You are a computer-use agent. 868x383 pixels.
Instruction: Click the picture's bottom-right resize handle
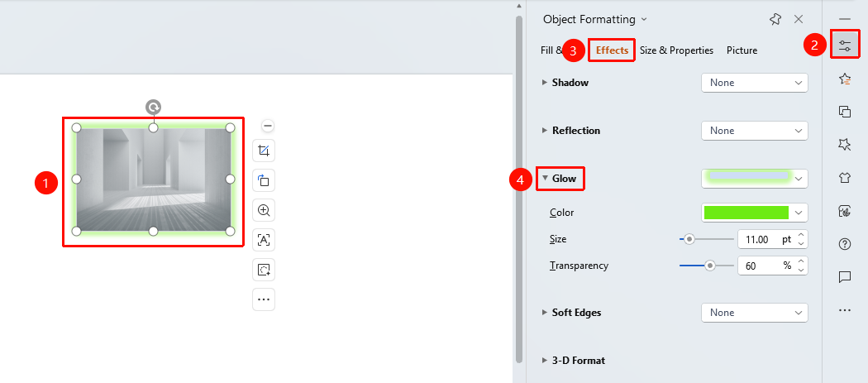coord(231,231)
